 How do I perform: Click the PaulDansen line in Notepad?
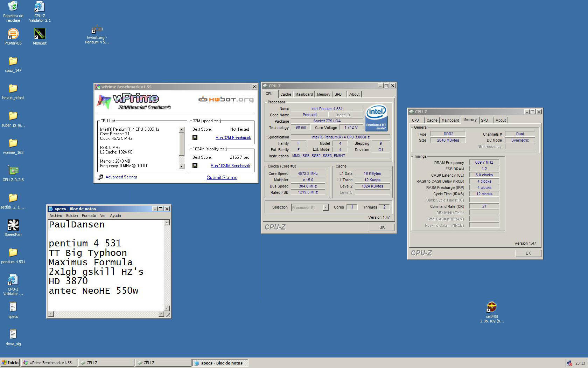[x=77, y=225]
